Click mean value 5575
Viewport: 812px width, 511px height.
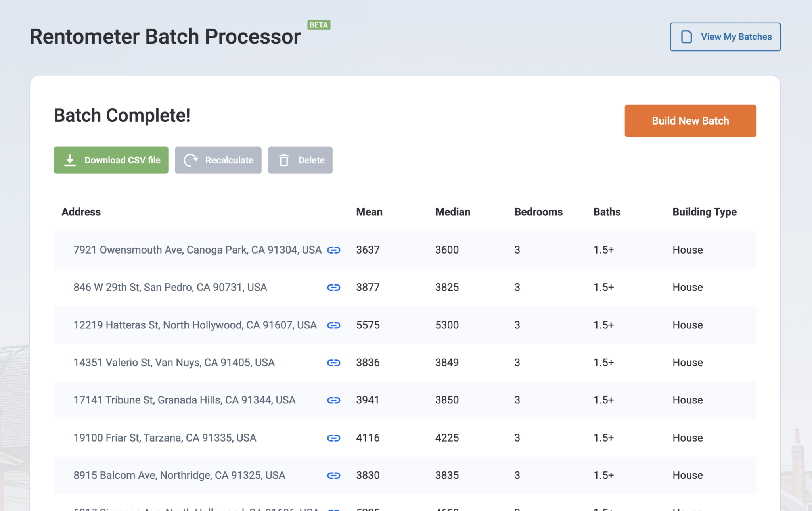tap(368, 325)
